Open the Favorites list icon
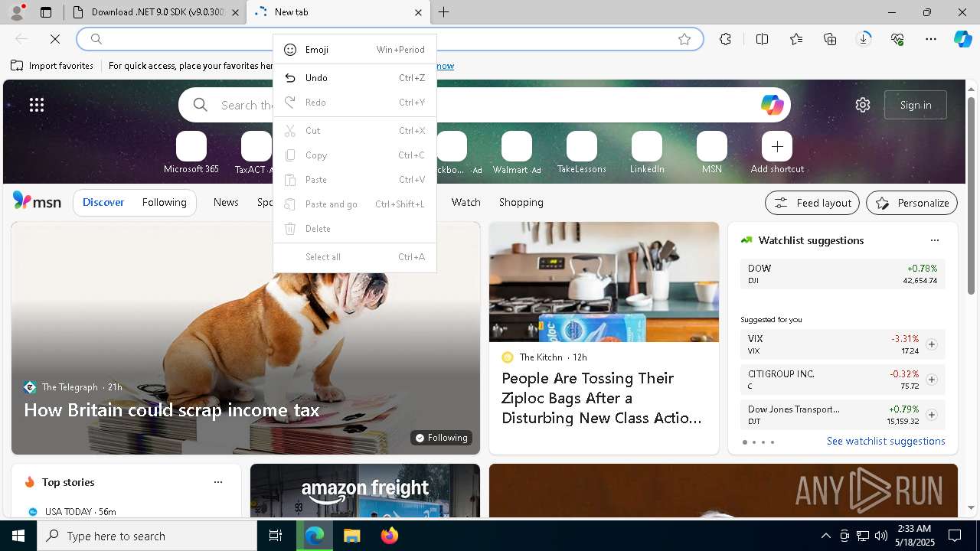The width and height of the screenshot is (980, 551). pos(796,39)
